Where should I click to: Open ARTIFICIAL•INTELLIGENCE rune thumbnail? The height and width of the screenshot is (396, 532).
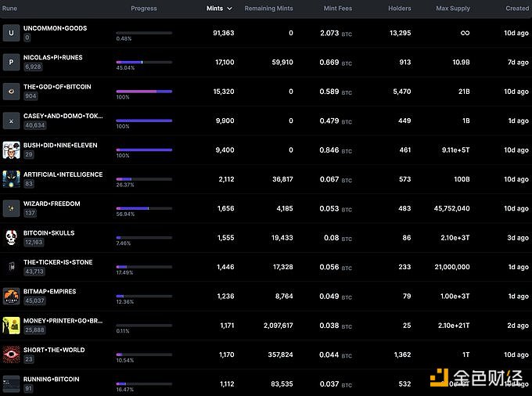point(11,179)
